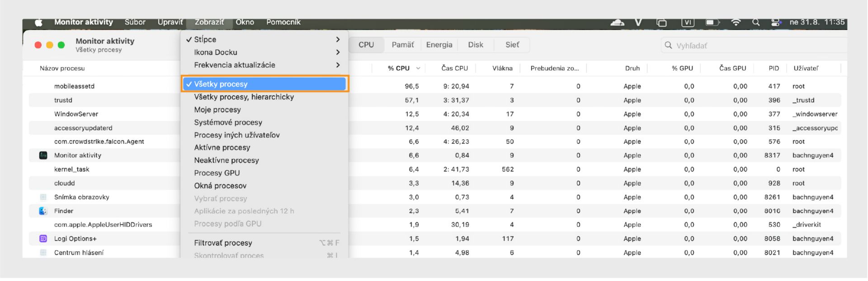This screenshot has height=281, width=868.
Task: Click the Monitor aktivity process icon
Action: pyautogui.click(x=43, y=155)
